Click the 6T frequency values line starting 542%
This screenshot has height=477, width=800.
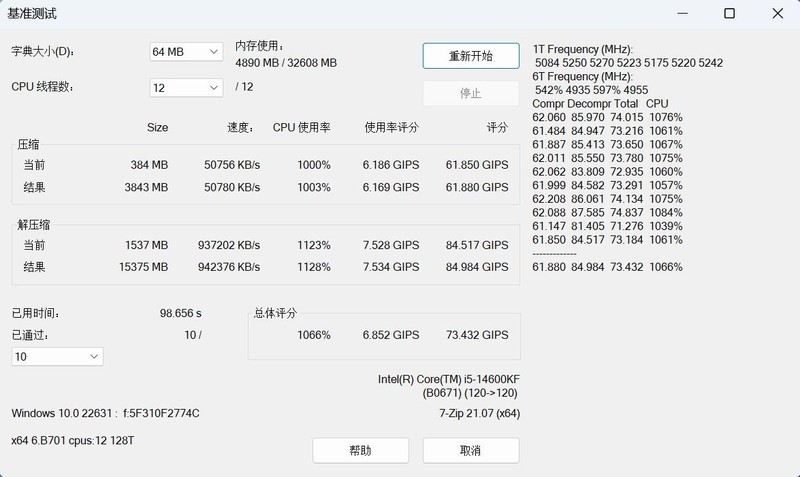(x=591, y=90)
